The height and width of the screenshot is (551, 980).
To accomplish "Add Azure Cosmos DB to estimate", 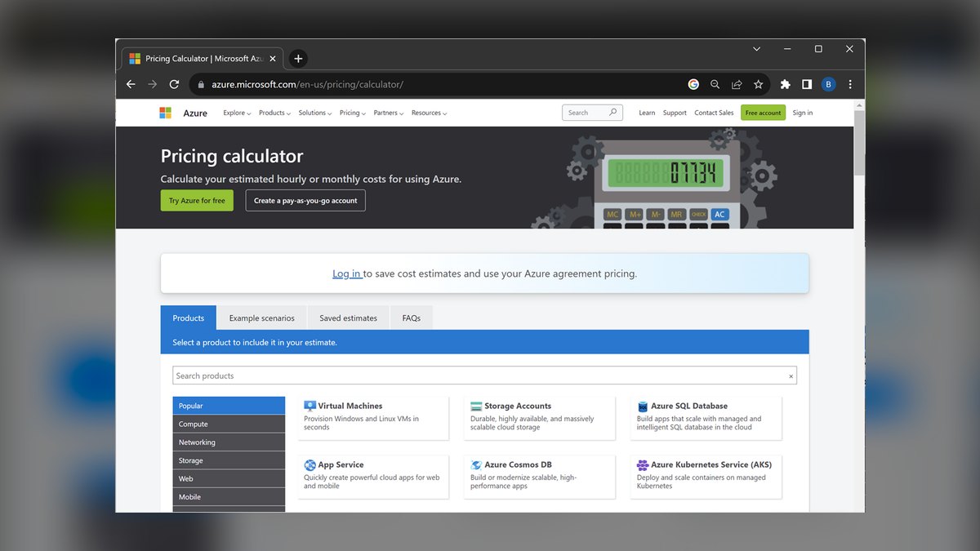I will (540, 477).
